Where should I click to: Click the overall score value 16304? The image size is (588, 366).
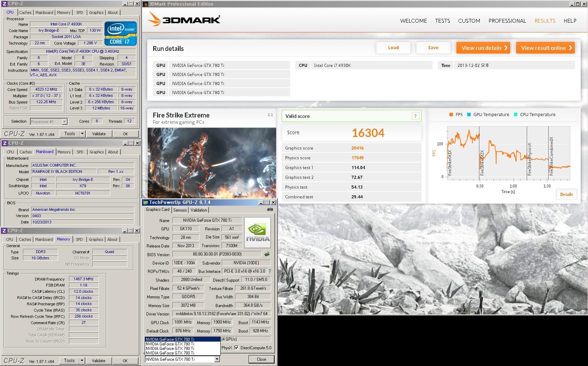pos(368,133)
